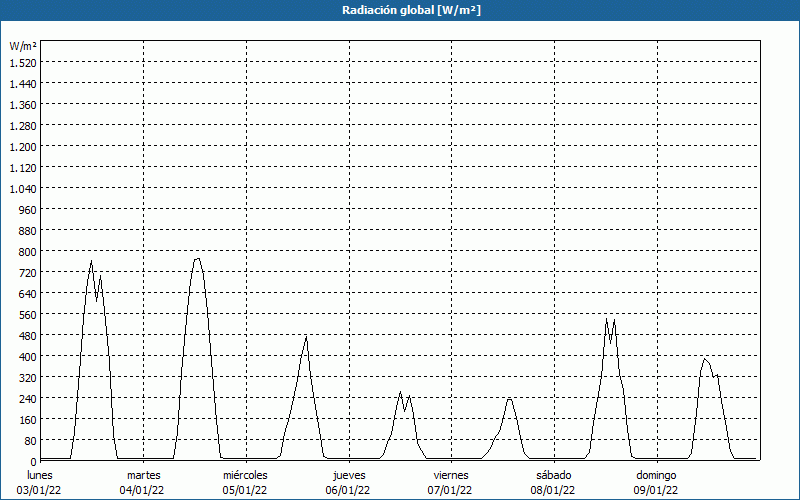The image size is (800, 500).
Task: Click the 06/01/22 date label
Action: (348, 490)
